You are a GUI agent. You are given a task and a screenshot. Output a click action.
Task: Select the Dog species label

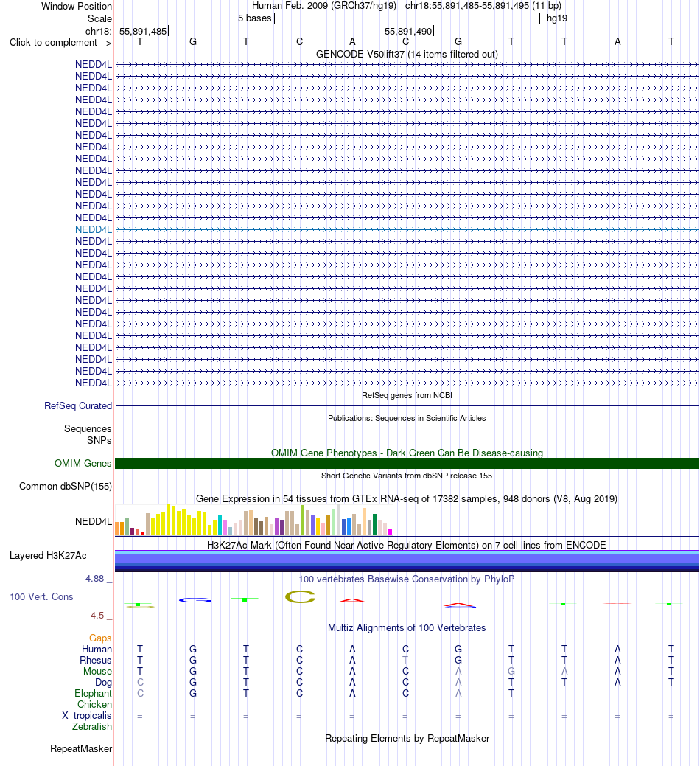[103, 683]
